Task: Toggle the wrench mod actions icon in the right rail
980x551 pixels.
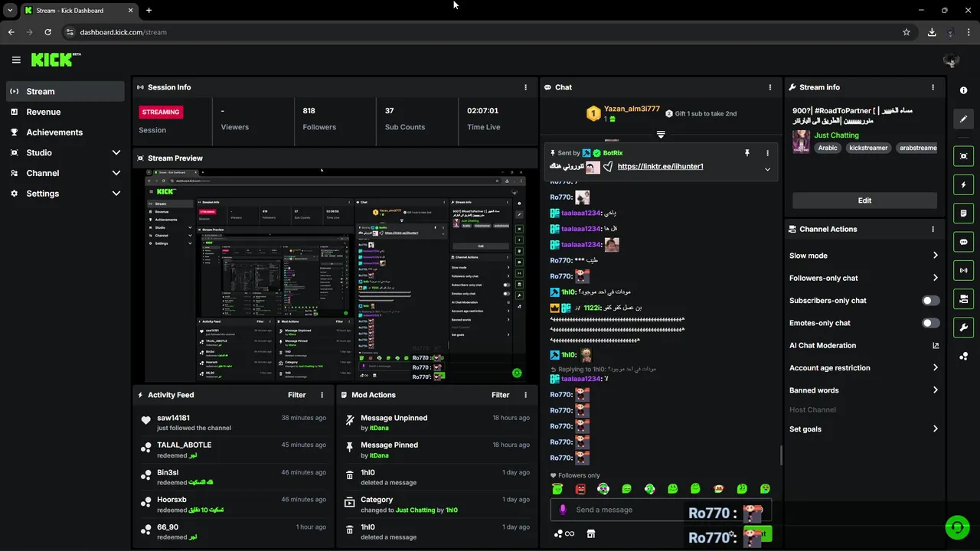Action: click(x=963, y=328)
